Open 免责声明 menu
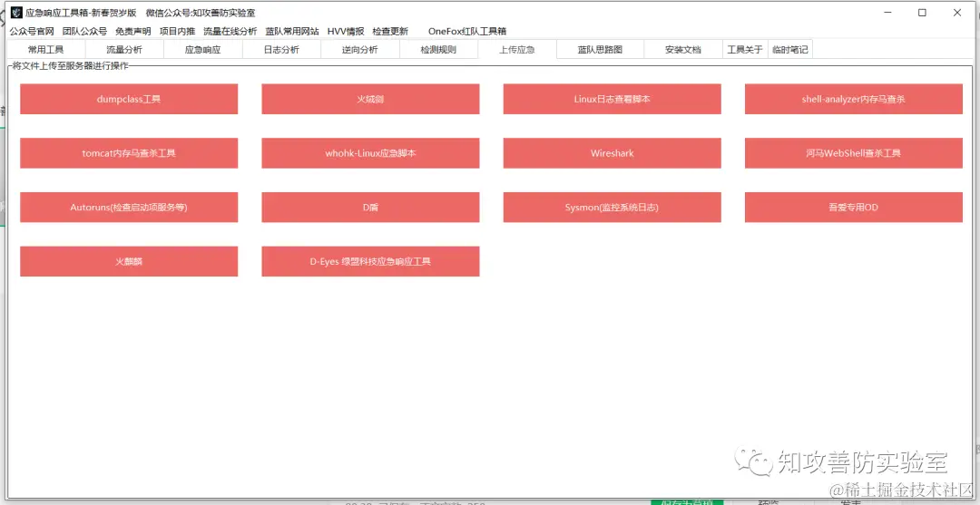980x505 pixels. tap(133, 31)
